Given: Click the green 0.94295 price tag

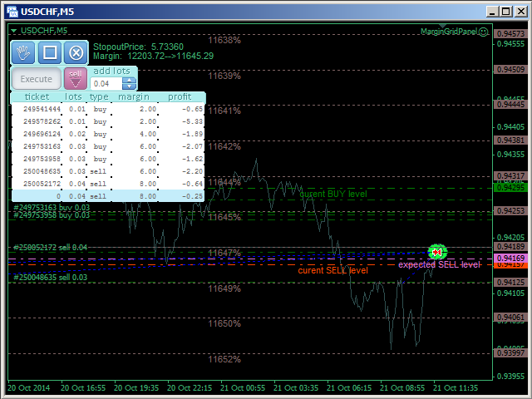Looking at the screenshot, I should click(510, 188).
